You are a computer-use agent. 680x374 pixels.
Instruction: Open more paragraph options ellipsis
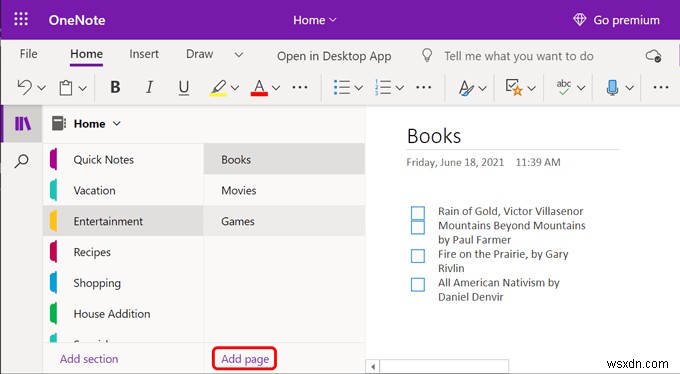(x=423, y=88)
